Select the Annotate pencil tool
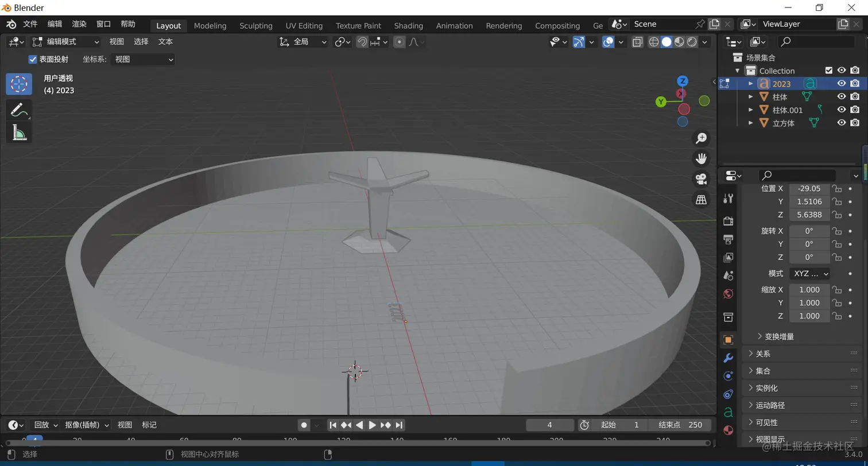 18,109
